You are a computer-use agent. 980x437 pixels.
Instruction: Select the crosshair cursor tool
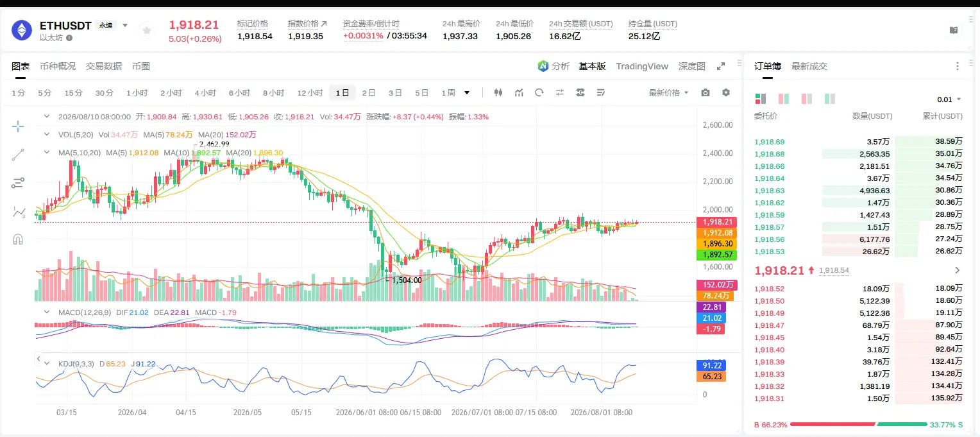(x=18, y=126)
